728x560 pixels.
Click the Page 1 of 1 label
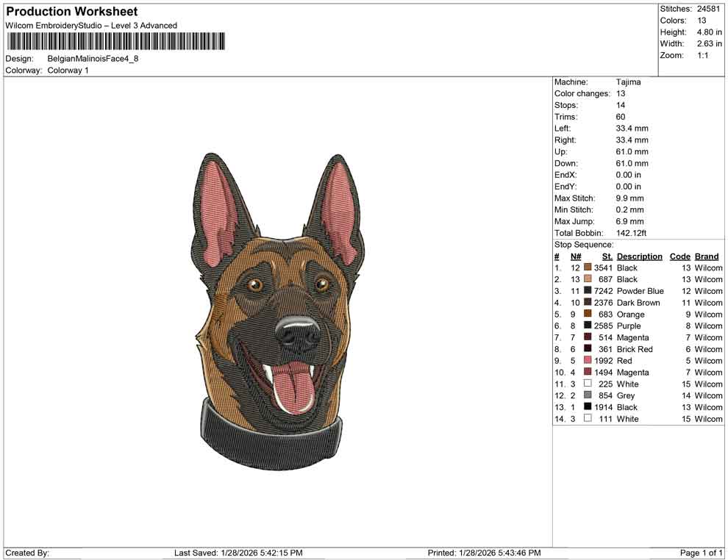[x=698, y=552]
